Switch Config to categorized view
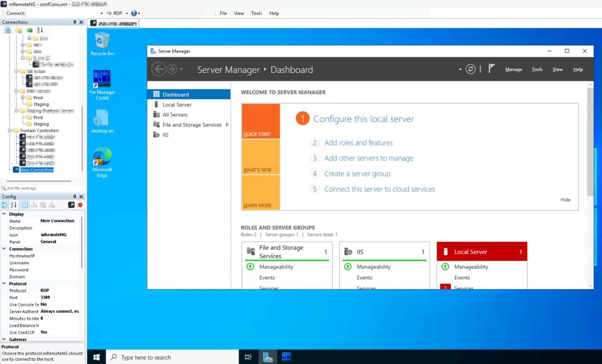The width and height of the screenshot is (602, 364). 6,205
